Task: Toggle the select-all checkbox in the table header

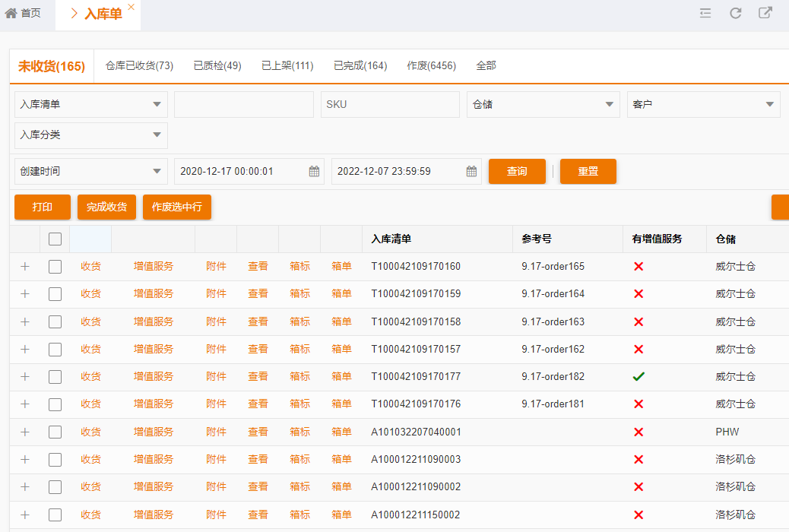Action: pyautogui.click(x=55, y=239)
